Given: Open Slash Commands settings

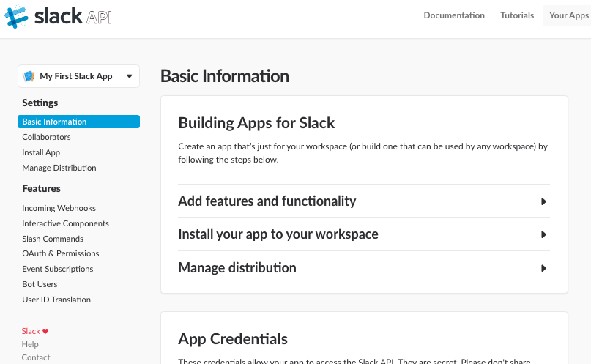Looking at the screenshot, I should pos(53,239).
